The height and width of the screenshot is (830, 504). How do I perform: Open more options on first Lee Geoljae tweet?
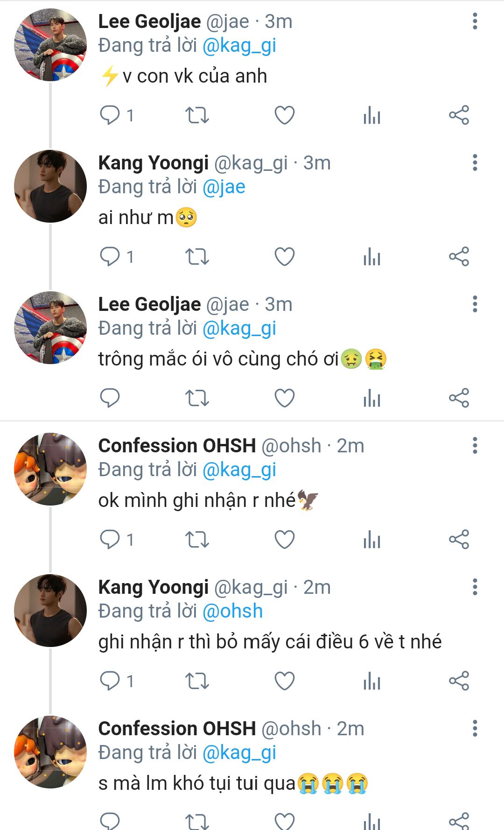click(475, 21)
